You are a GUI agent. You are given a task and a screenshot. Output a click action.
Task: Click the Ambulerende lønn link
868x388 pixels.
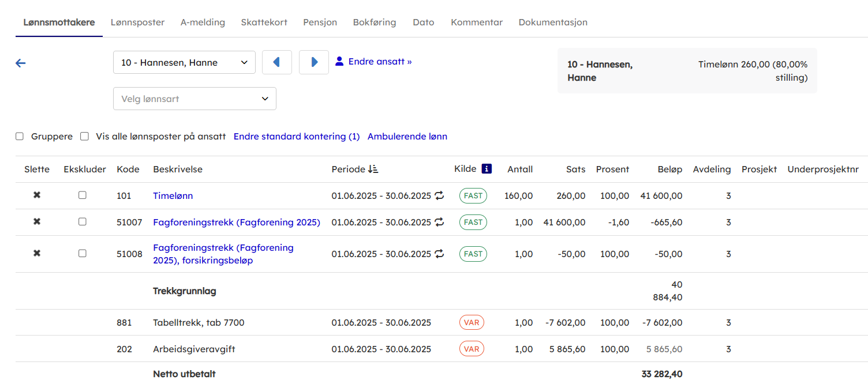tap(407, 137)
